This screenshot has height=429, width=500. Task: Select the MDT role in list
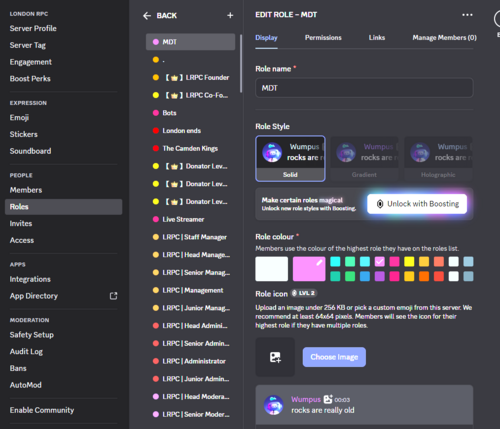click(x=190, y=42)
